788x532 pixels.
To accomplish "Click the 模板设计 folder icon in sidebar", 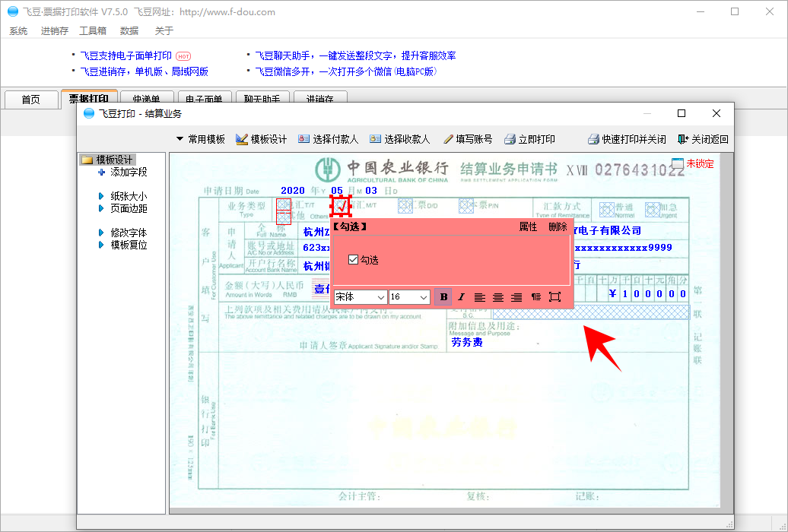I will [87, 160].
